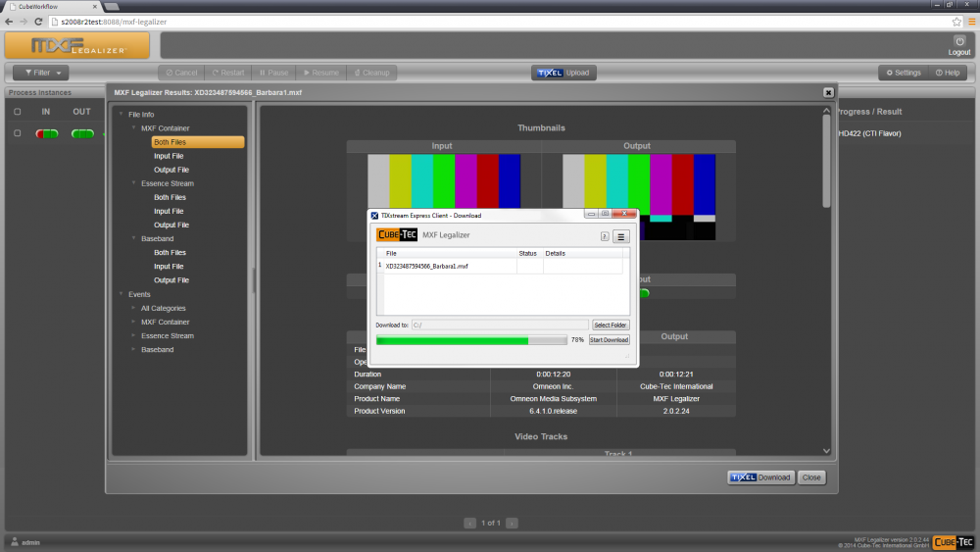
Task: Check the process instance row checkbox
Action: coord(17,133)
